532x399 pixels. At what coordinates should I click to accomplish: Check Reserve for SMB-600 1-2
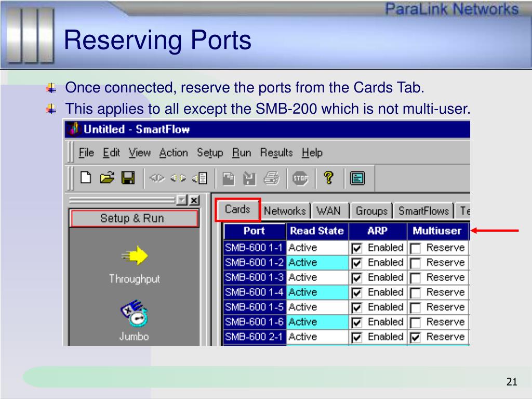(x=415, y=263)
